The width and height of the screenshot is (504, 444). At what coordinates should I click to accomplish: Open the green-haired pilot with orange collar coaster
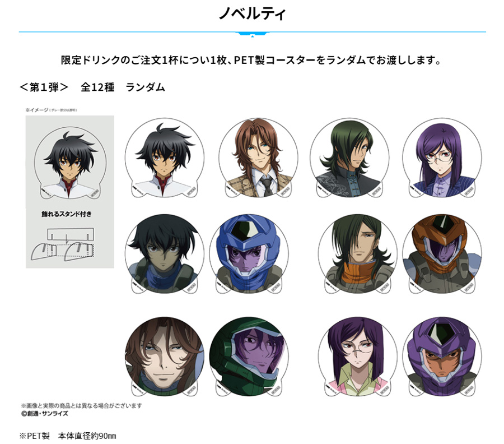point(358,254)
